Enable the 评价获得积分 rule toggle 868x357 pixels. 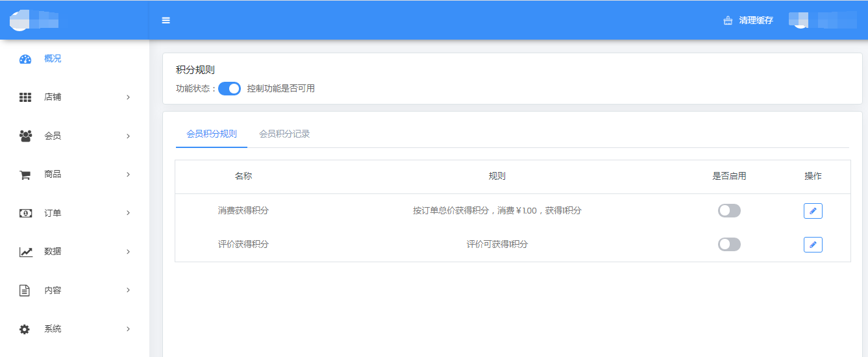[x=729, y=245]
